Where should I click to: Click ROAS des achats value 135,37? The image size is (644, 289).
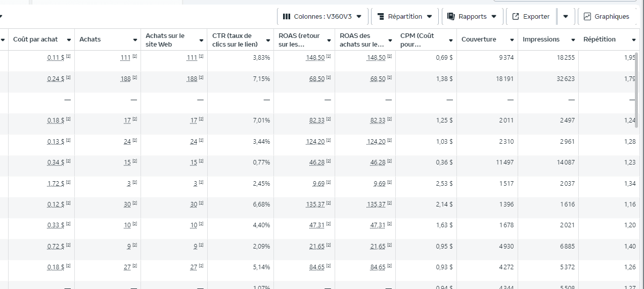tap(377, 204)
